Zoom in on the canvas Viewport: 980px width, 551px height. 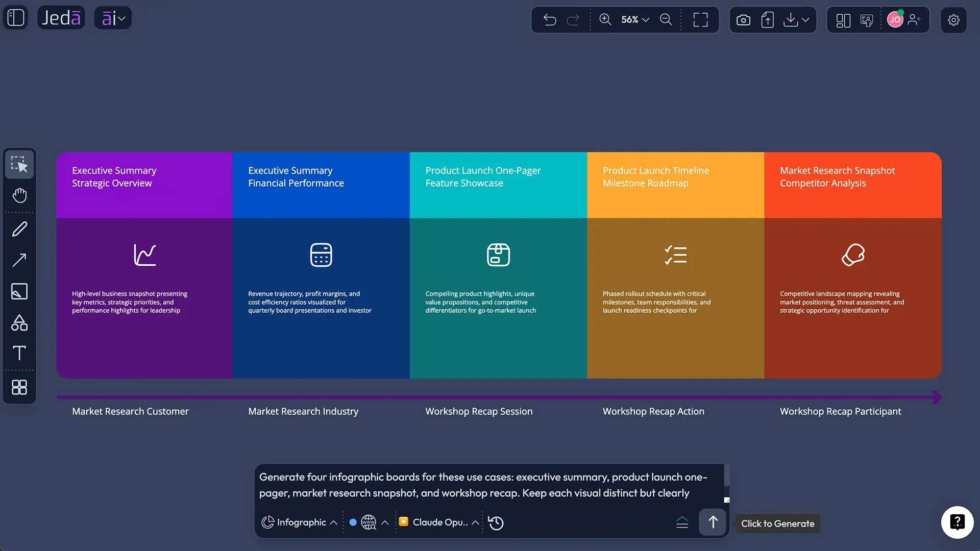(x=605, y=19)
